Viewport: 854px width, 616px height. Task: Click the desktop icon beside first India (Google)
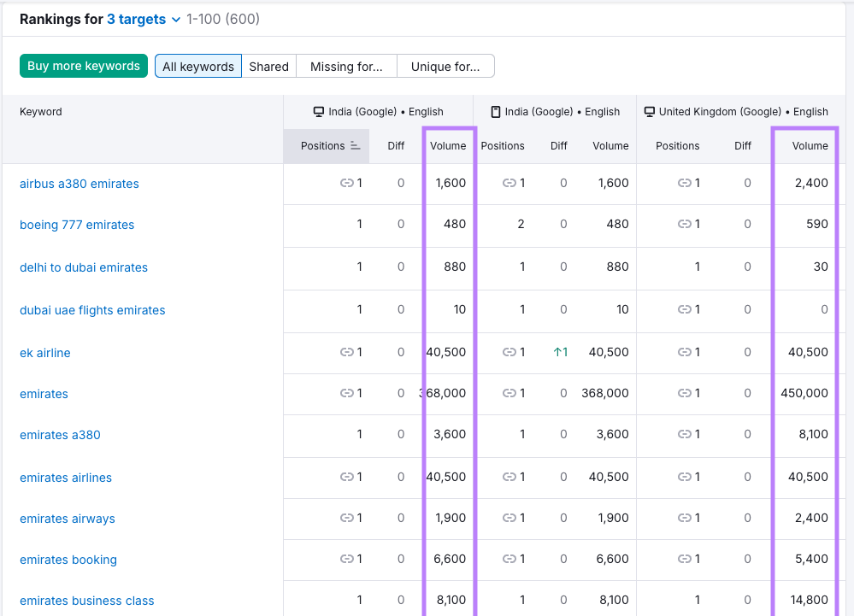[319, 112]
